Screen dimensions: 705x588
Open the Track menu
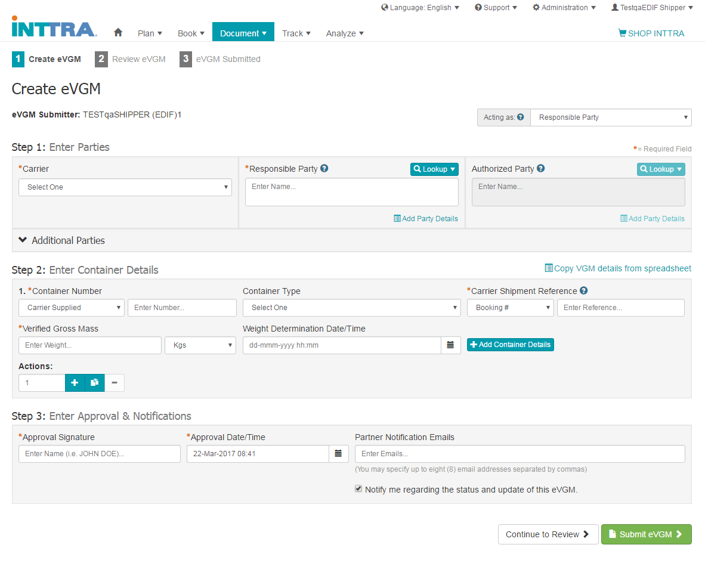296,33
